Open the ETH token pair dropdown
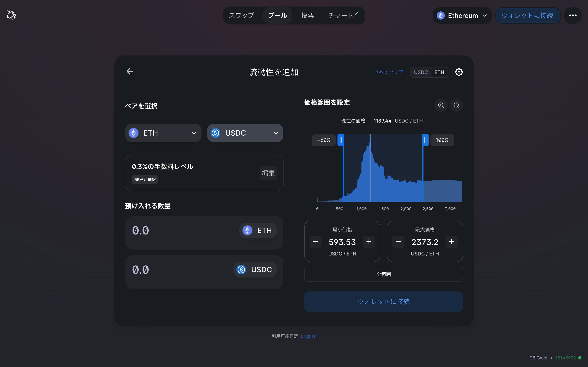 (x=163, y=133)
